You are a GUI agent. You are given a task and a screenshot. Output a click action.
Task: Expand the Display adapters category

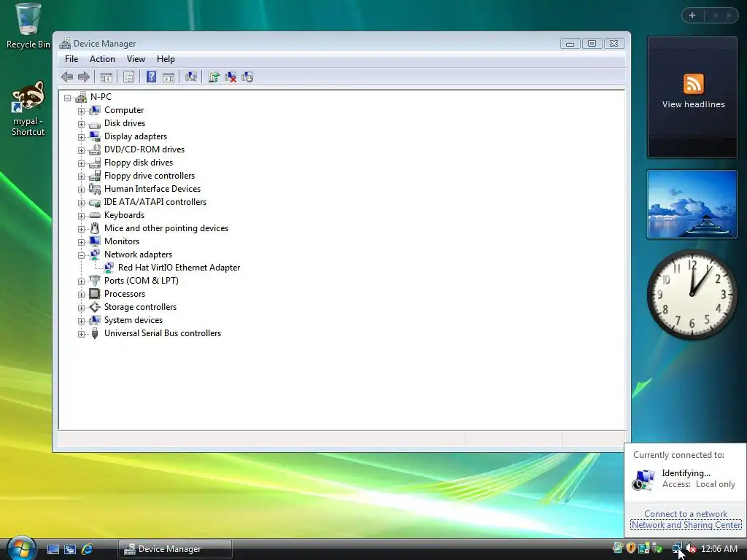click(x=82, y=137)
